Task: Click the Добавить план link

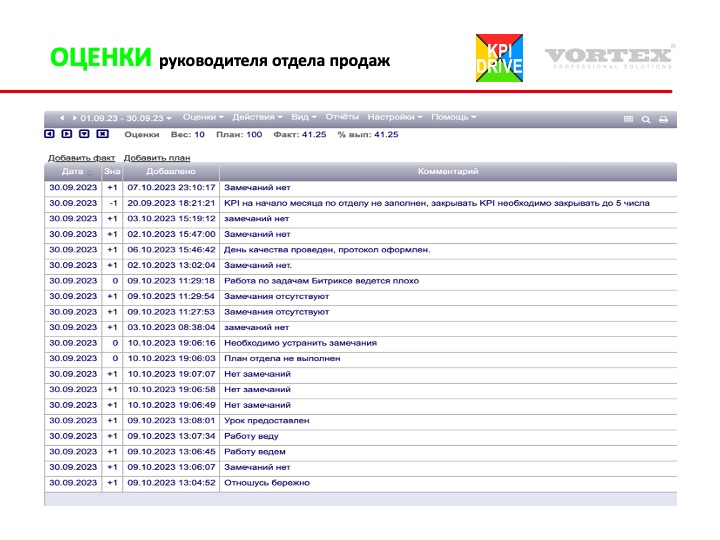Action: pos(157,158)
